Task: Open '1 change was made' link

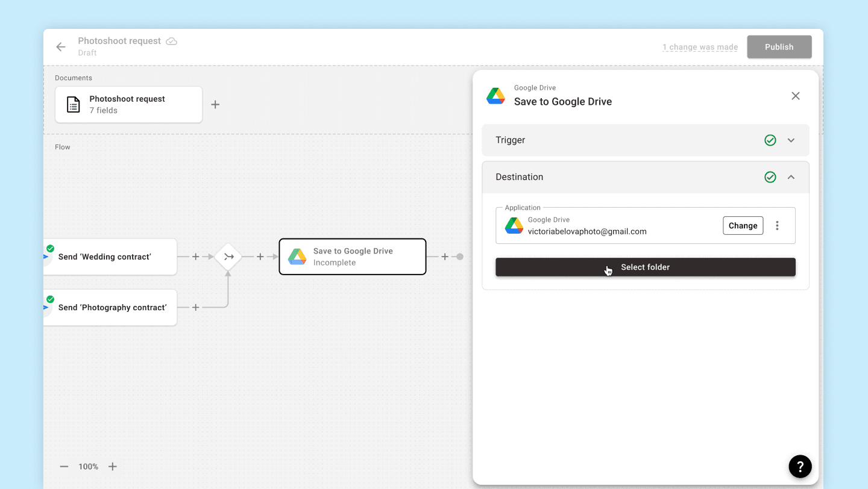Action: tap(700, 47)
